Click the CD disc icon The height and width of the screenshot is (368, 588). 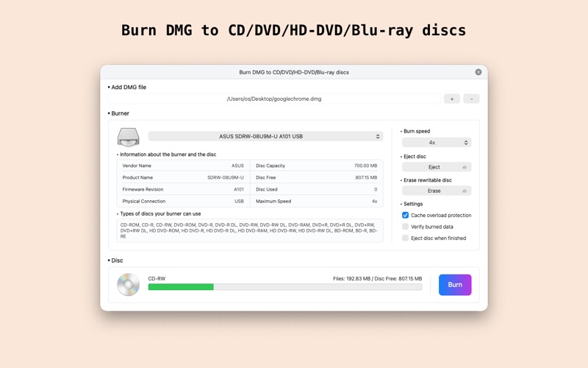tap(128, 285)
